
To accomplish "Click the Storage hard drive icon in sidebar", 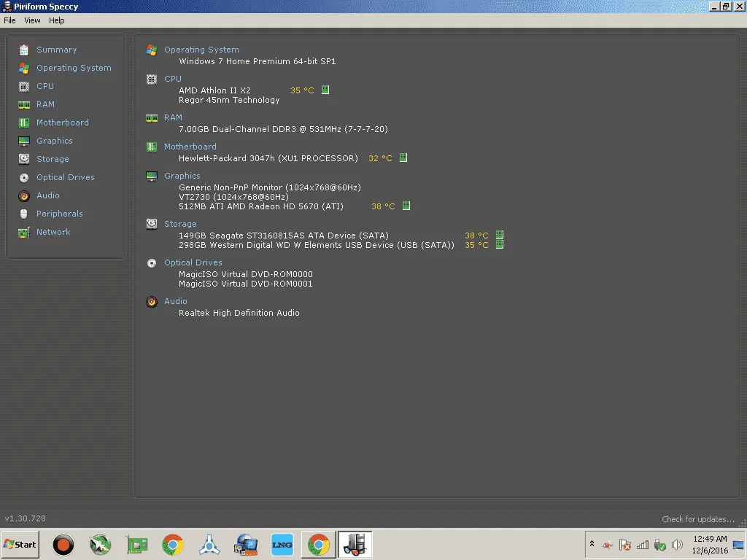I will [24, 159].
